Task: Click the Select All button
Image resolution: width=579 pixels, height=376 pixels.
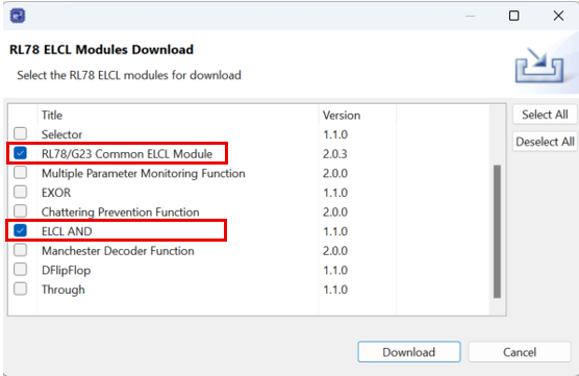Action: point(545,114)
